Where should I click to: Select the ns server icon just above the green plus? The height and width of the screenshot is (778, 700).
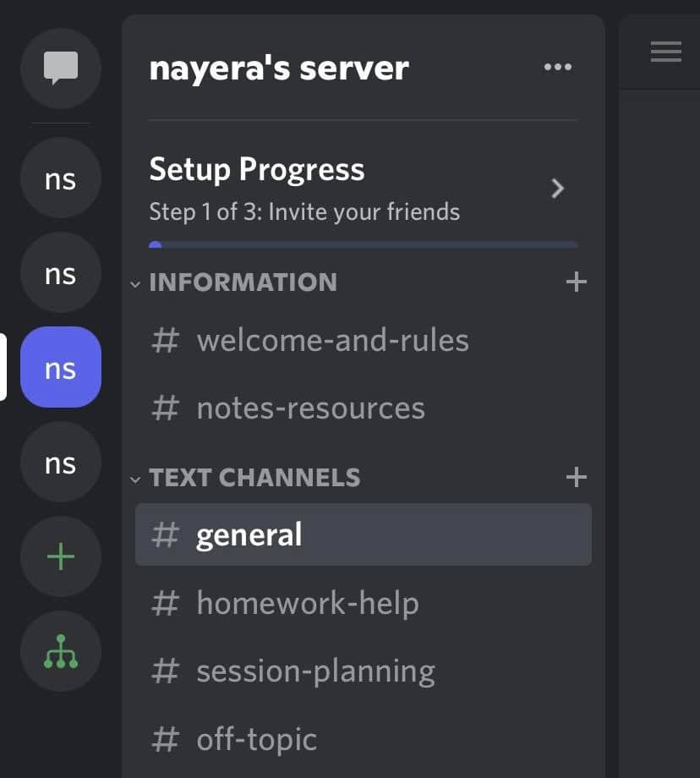pyautogui.click(x=61, y=462)
